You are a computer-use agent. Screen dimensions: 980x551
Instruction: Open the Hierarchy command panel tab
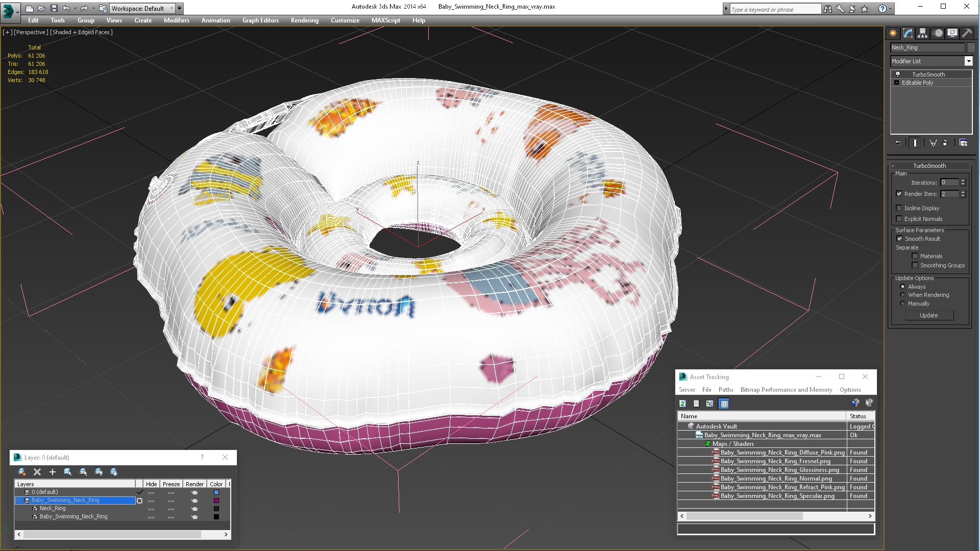[923, 33]
